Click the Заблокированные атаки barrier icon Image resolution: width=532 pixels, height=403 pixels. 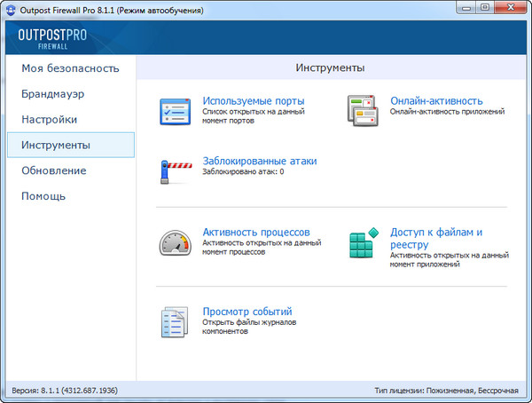point(176,170)
